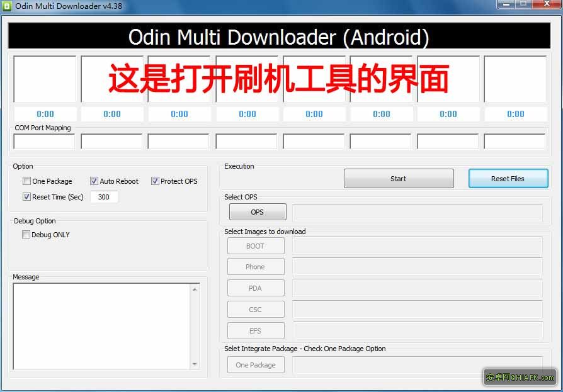Click the Start button
Screen dimensions: 563x392
pos(399,179)
